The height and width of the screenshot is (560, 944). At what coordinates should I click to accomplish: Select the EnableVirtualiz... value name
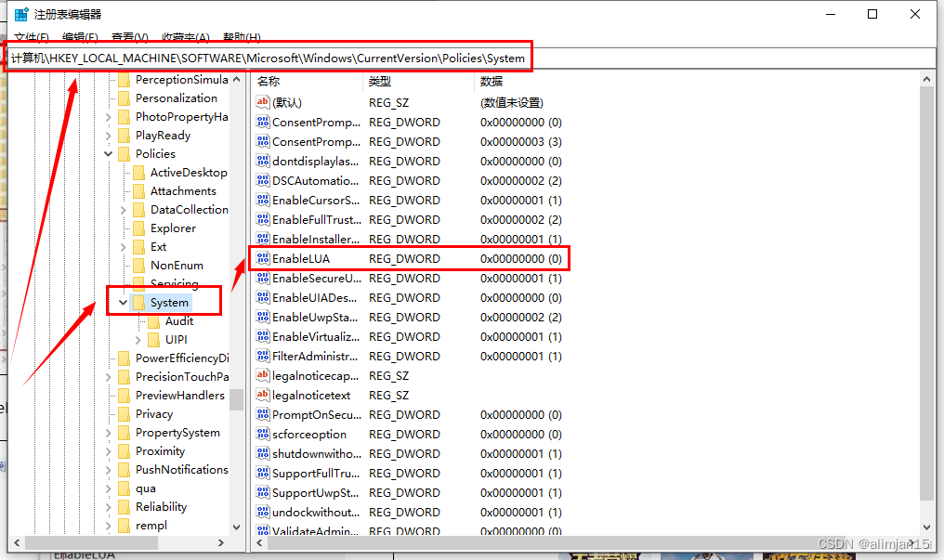(x=316, y=337)
